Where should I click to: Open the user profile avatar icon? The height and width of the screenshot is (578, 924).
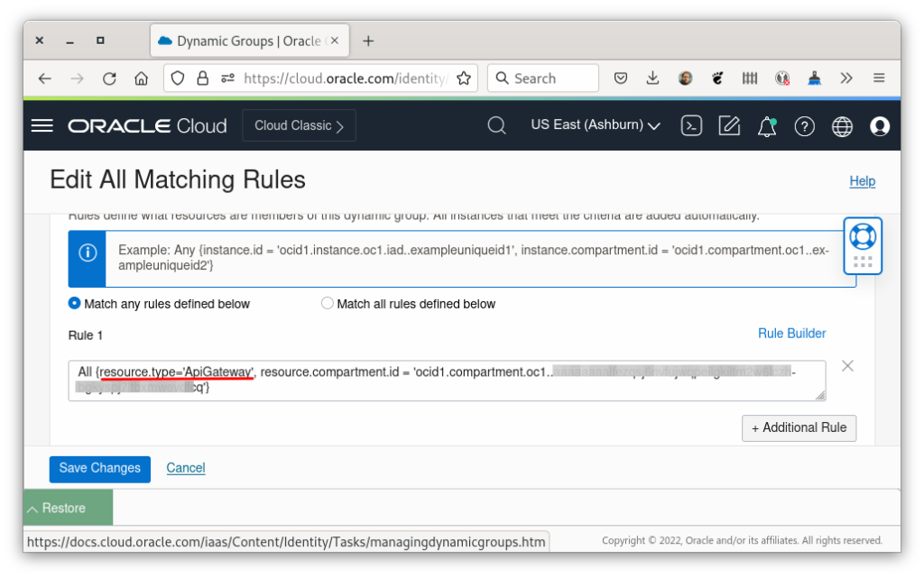coord(880,125)
